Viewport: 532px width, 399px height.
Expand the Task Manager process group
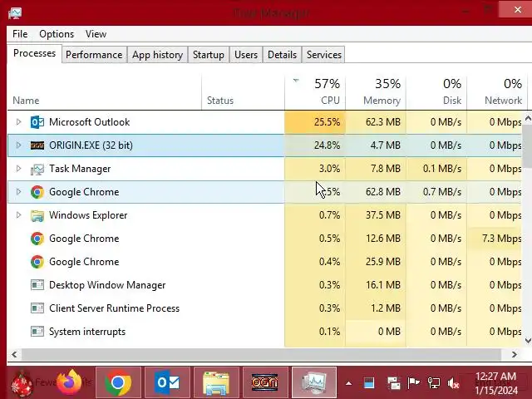(18, 169)
